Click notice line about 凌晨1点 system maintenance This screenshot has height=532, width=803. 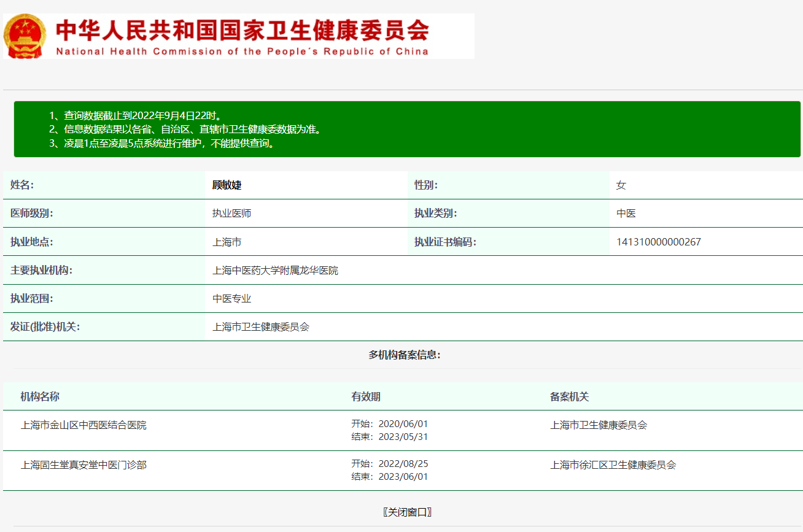pos(162,144)
